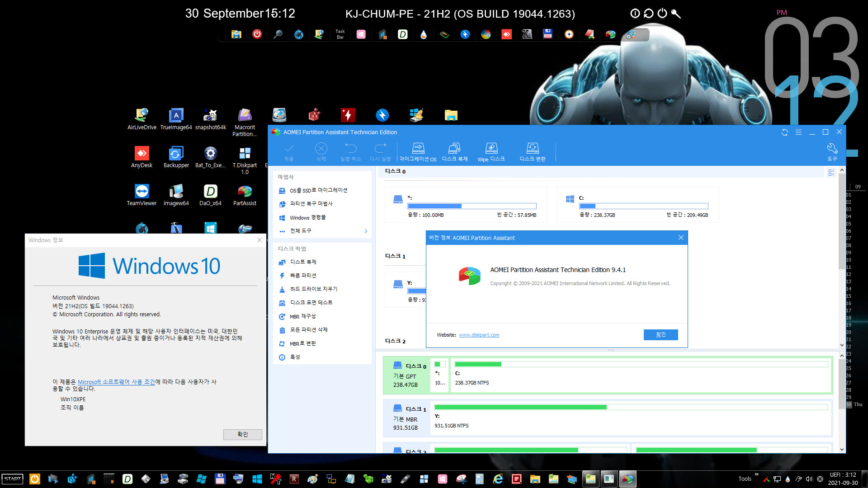Viewport: 868px width, 488px height.
Task: Close the Windows 정보 dialog
Action: click(x=259, y=240)
